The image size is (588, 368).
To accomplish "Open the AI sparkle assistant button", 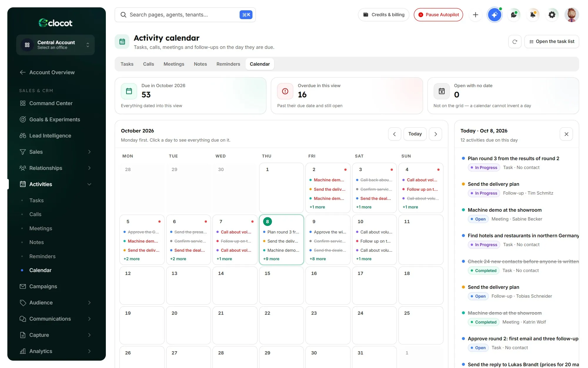I will point(495,15).
